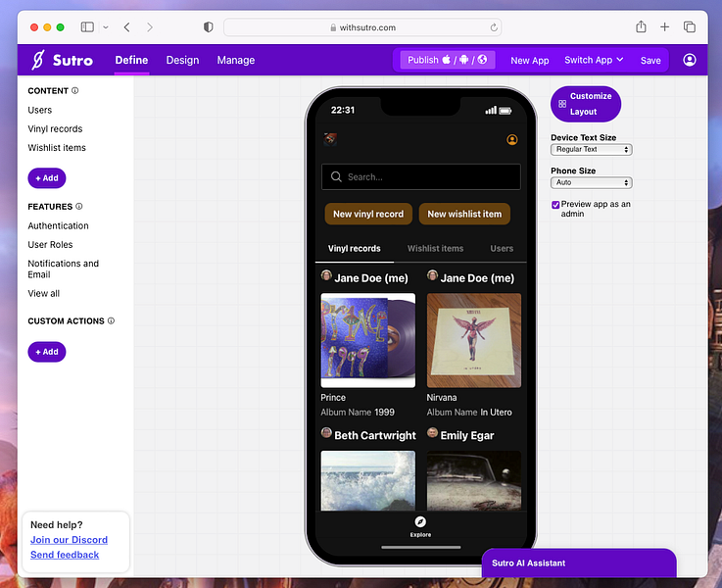722x588 pixels.
Task: Open Beth Cartwright's ocean wave thumbnail
Action: [368, 480]
